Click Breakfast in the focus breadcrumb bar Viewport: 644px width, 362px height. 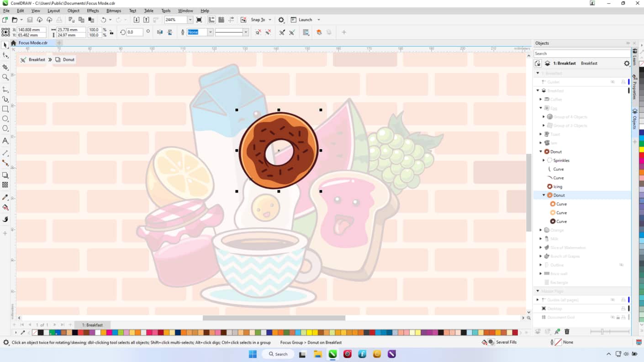tap(37, 59)
